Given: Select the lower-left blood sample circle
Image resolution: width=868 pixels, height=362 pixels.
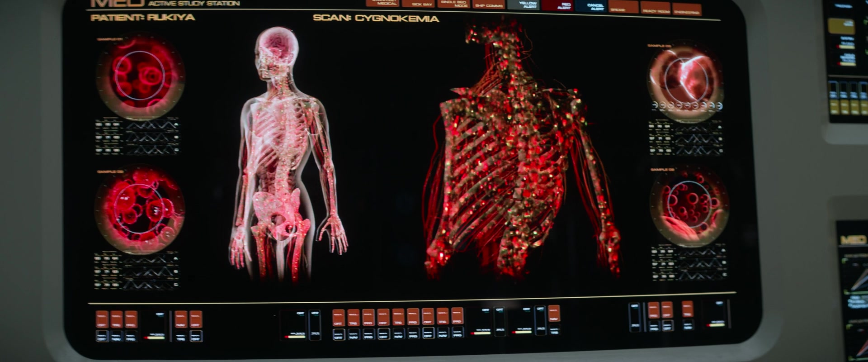Looking at the screenshot, I should click(139, 209).
